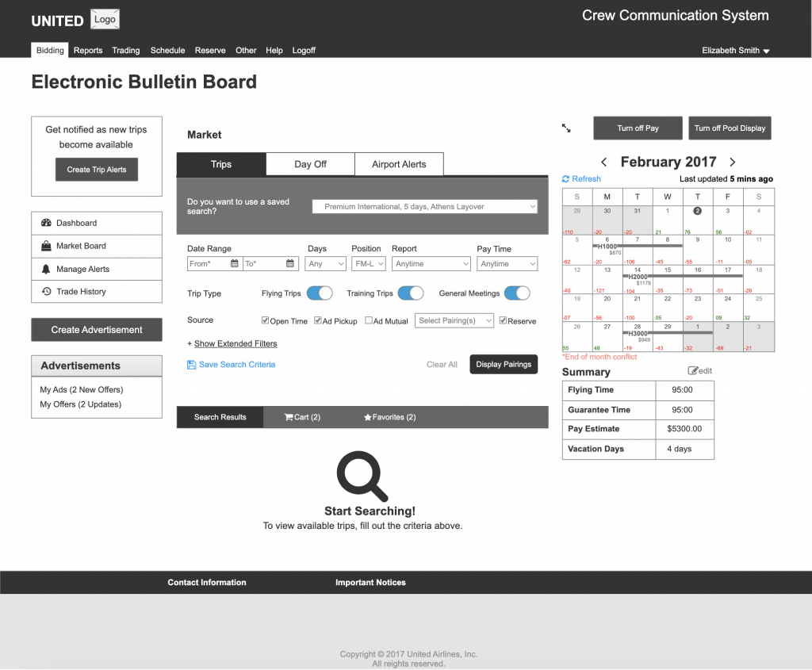Image resolution: width=812 pixels, height=670 pixels.
Task: Go to previous month using left chevron
Action: (604, 162)
